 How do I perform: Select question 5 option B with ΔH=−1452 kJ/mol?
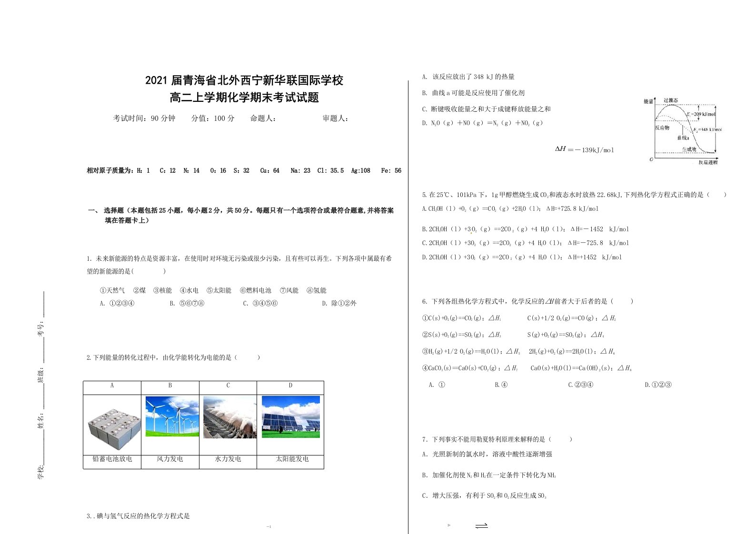point(525,229)
